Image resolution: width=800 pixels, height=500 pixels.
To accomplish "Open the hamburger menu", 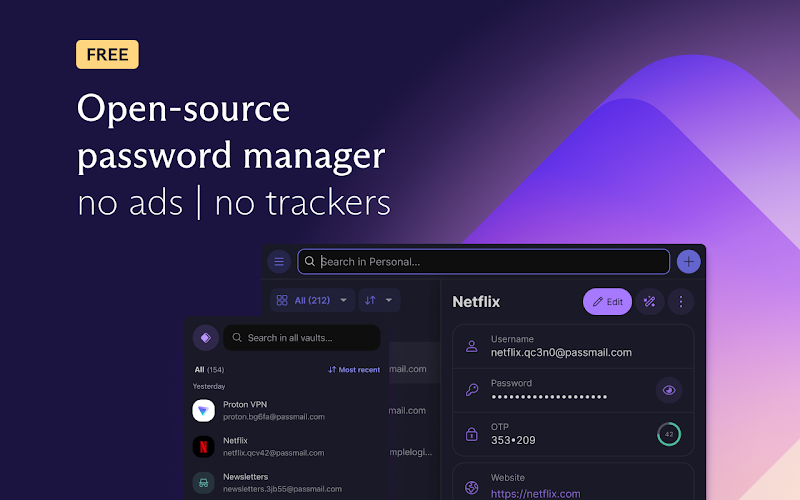I will [x=279, y=262].
